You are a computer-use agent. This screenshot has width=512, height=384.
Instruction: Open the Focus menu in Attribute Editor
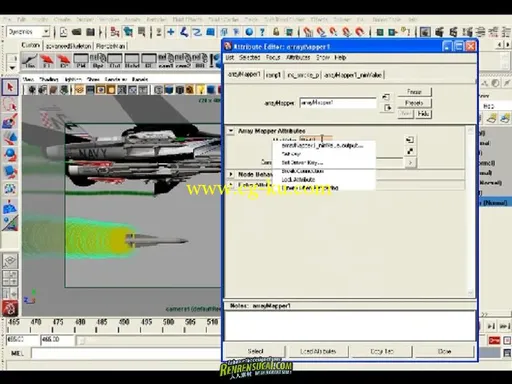click(x=273, y=57)
